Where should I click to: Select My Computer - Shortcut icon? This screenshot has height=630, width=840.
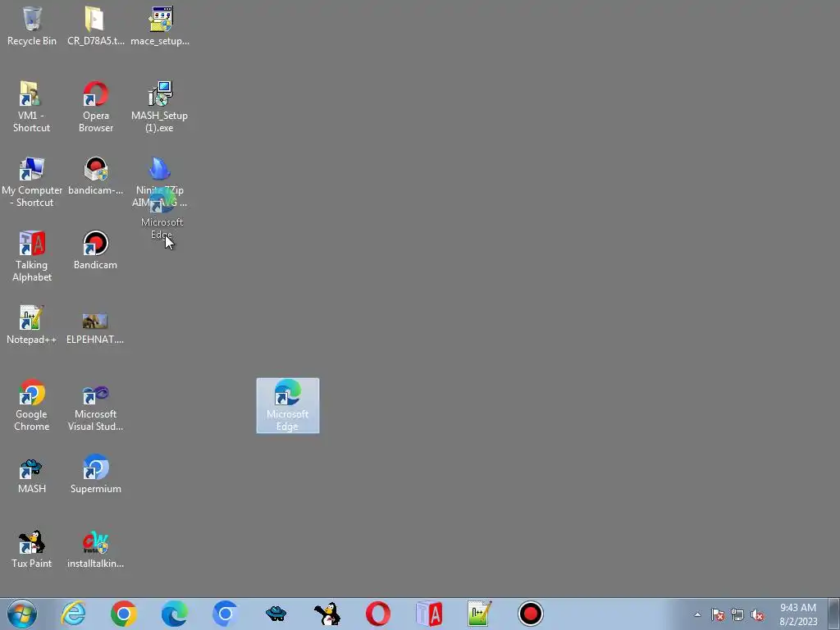(x=32, y=181)
